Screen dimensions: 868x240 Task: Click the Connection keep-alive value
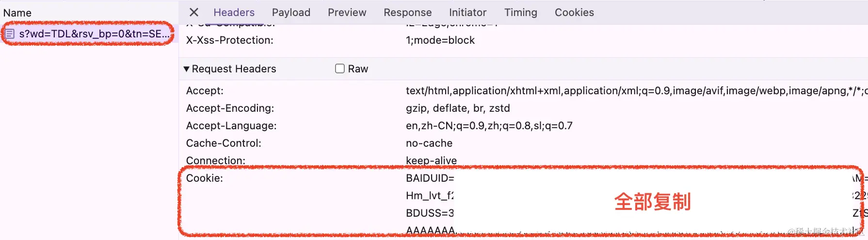(x=431, y=160)
